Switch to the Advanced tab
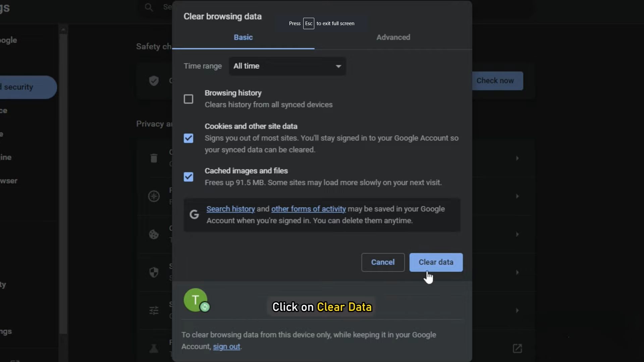This screenshot has height=362, width=644. (393, 37)
